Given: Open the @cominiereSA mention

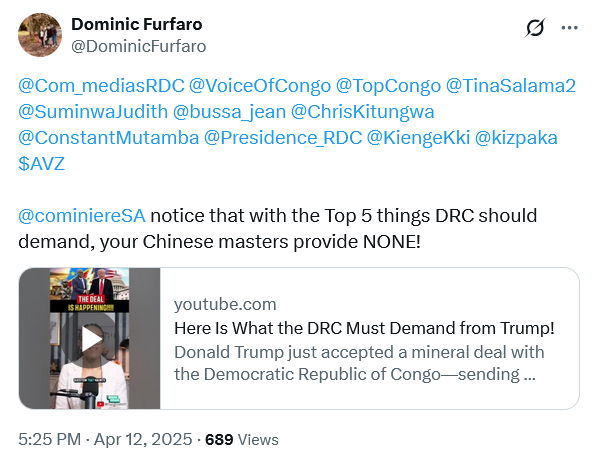Looking at the screenshot, I should [x=82, y=216].
